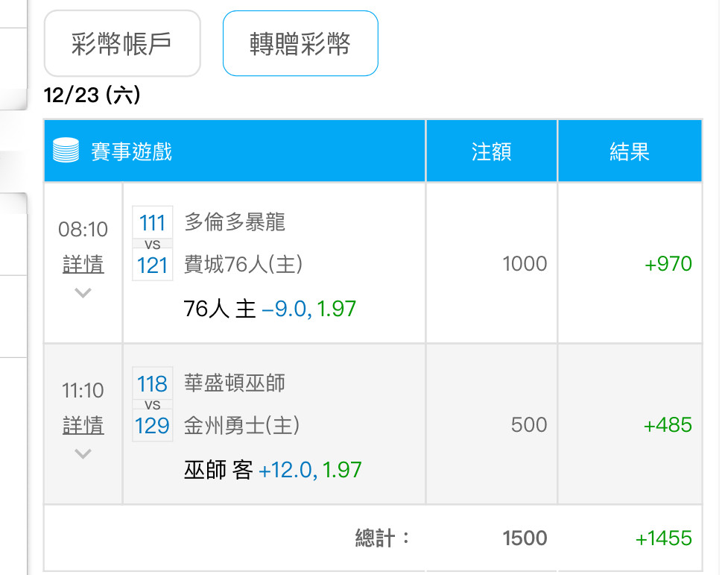The width and height of the screenshot is (728, 575).
Task: Click the 賽事遊戲 column header
Action: tap(131, 151)
